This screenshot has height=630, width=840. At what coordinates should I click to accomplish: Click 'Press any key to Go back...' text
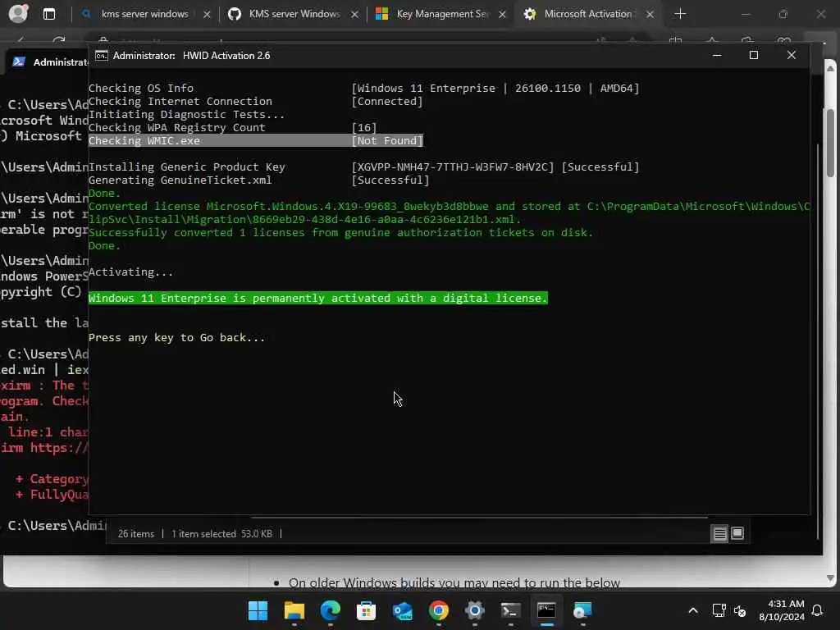click(176, 337)
